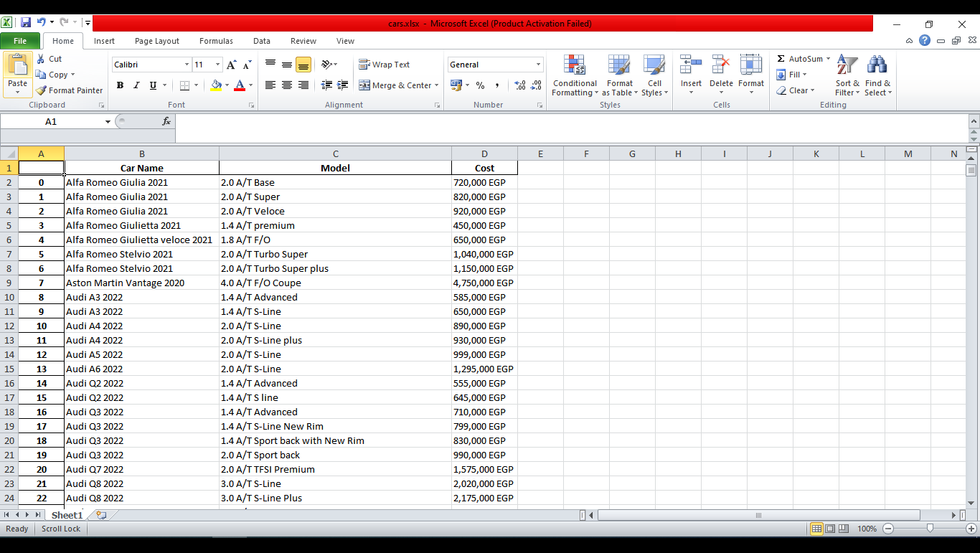Open Cell Styles gallery

coord(654,75)
